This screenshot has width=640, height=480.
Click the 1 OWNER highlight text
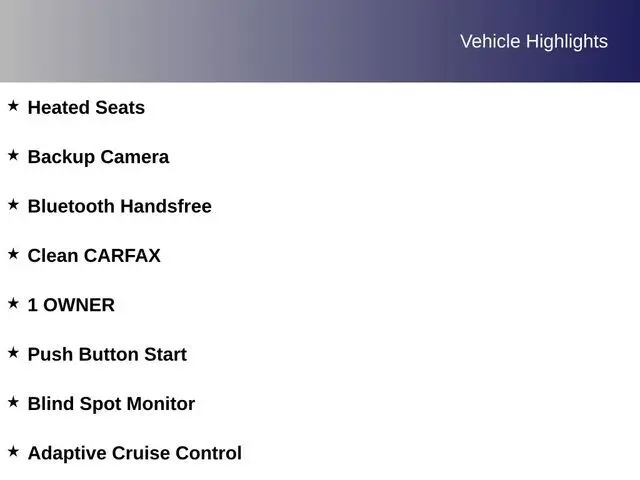pos(71,305)
